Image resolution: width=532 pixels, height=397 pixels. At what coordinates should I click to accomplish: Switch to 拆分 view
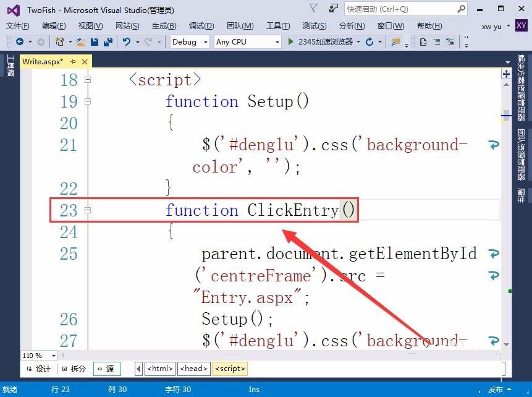tap(74, 369)
